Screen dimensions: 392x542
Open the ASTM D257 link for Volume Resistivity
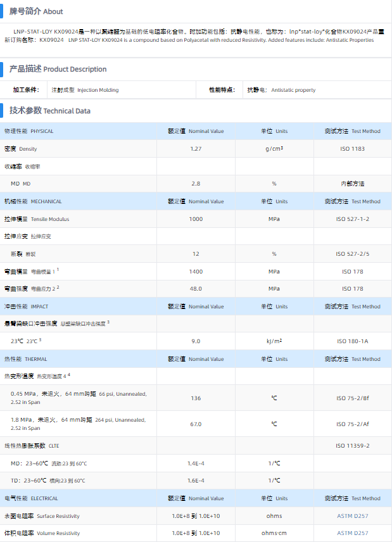352,533
